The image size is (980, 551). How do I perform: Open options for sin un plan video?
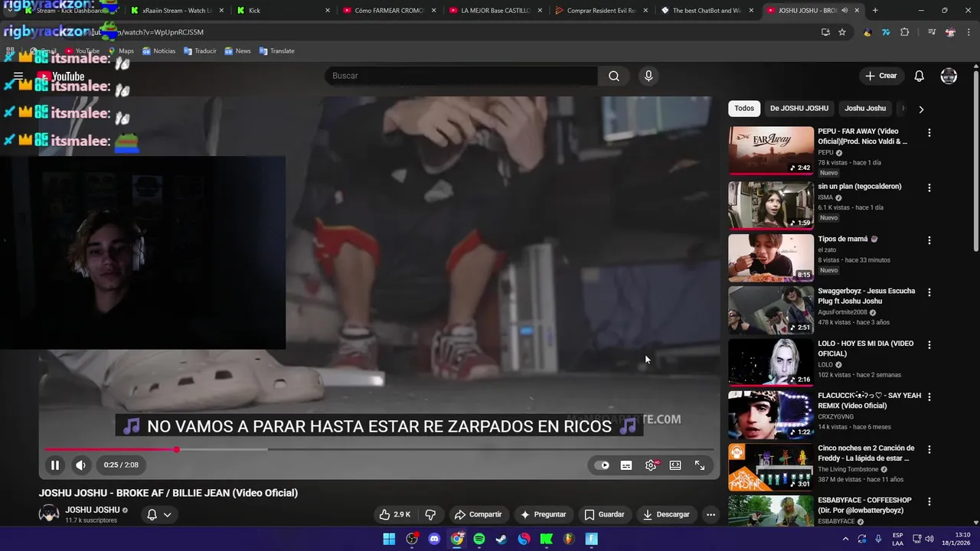929,187
